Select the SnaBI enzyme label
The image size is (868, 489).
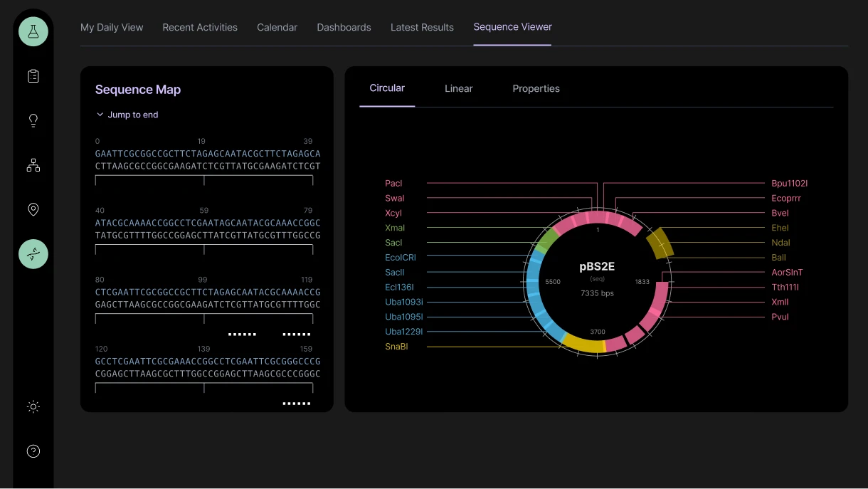[396, 347]
